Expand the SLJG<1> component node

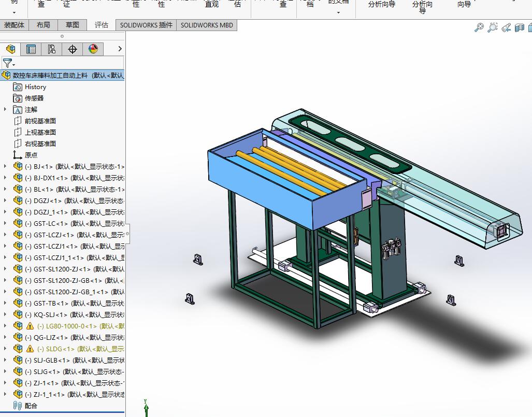(5, 371)
